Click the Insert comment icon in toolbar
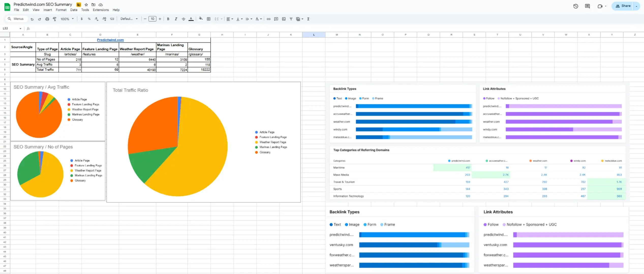644x274 pixels. click(276, 19)
